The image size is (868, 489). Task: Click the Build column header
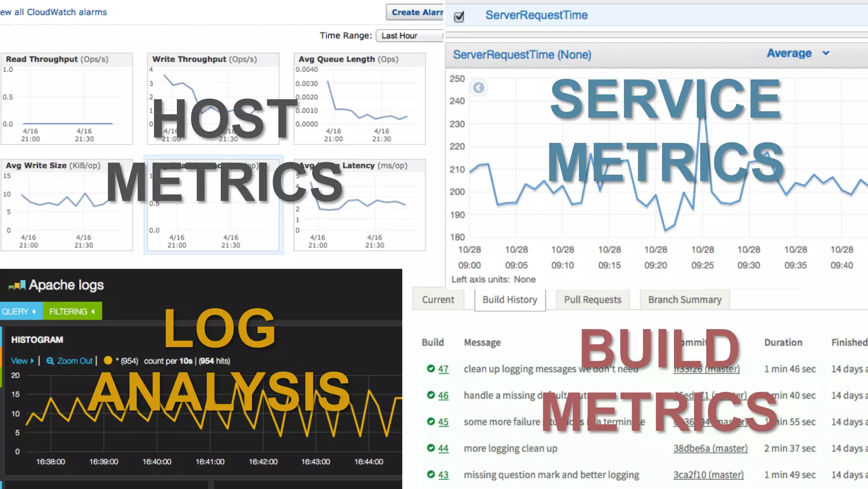[433, 342]
